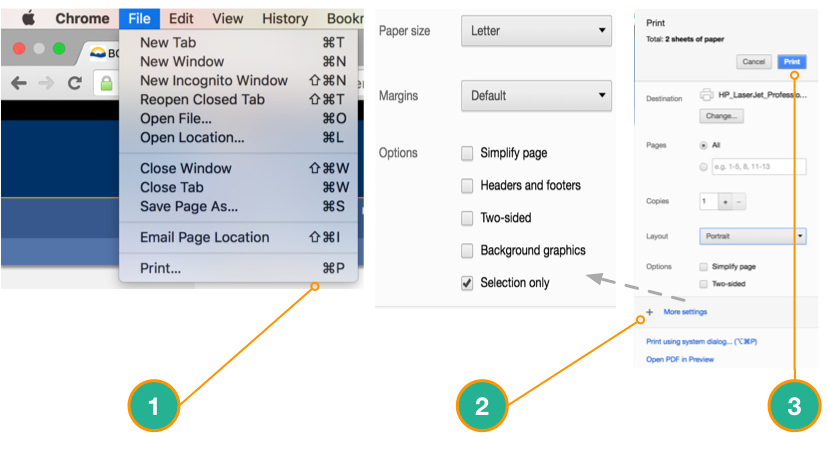
Task: Open the Layout Portrait dropdown
Action: pos(752,236)
